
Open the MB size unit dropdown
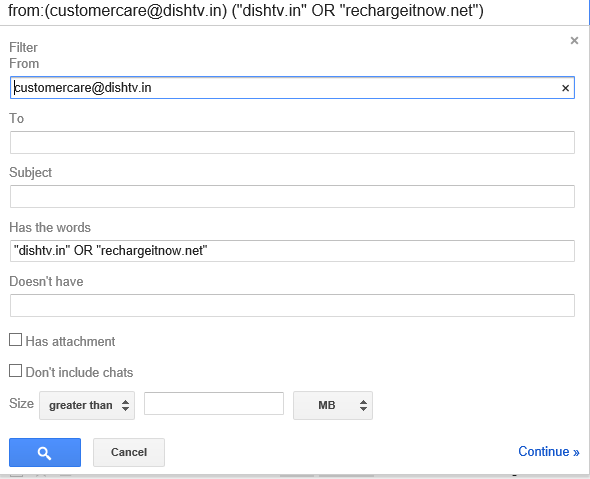tap(333, 405)
